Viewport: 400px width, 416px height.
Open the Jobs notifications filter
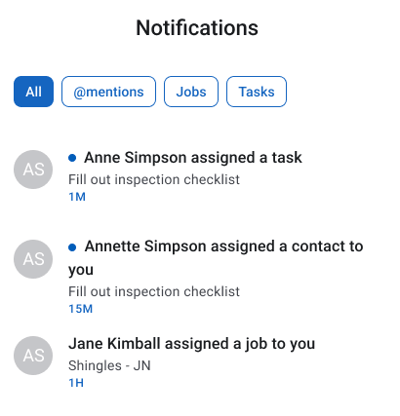(191, 92)
